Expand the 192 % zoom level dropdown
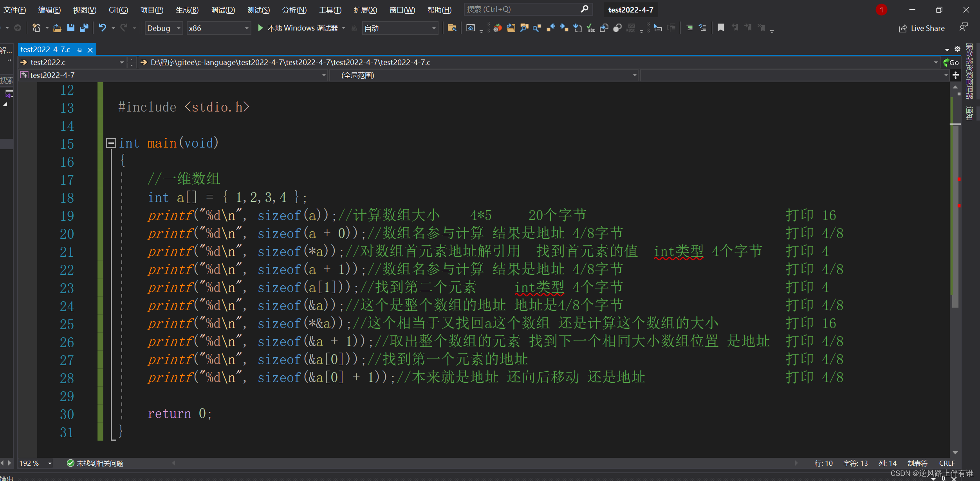Image resolution: width=980 pixels, height=481 pixels. tap(50, 463)
